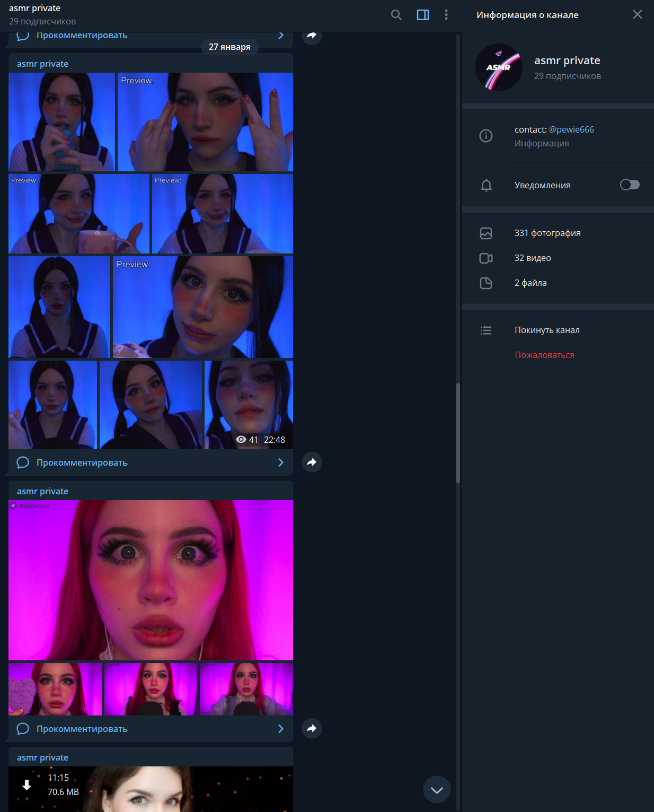Screen dimensions: 654x812
Task: Open the three-dot channel menu
Action: 446,15
